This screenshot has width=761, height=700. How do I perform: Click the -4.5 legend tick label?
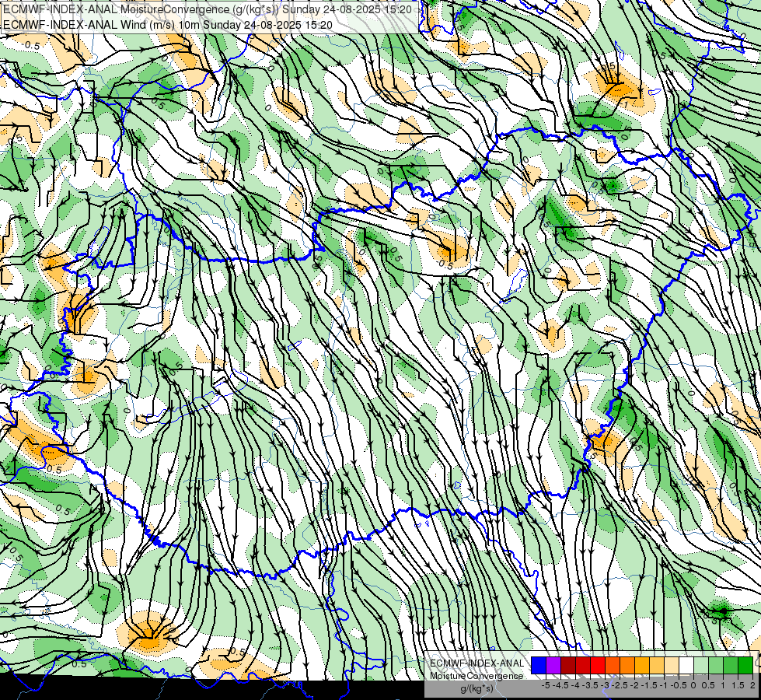click(560, 685)
